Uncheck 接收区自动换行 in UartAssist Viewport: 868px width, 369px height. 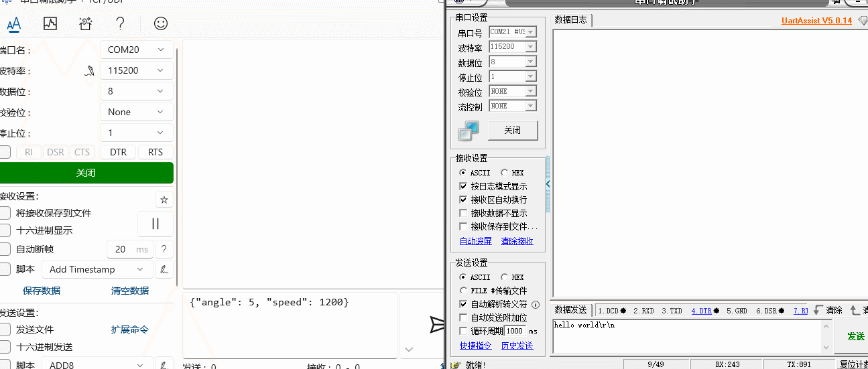(x=463, y=200)
